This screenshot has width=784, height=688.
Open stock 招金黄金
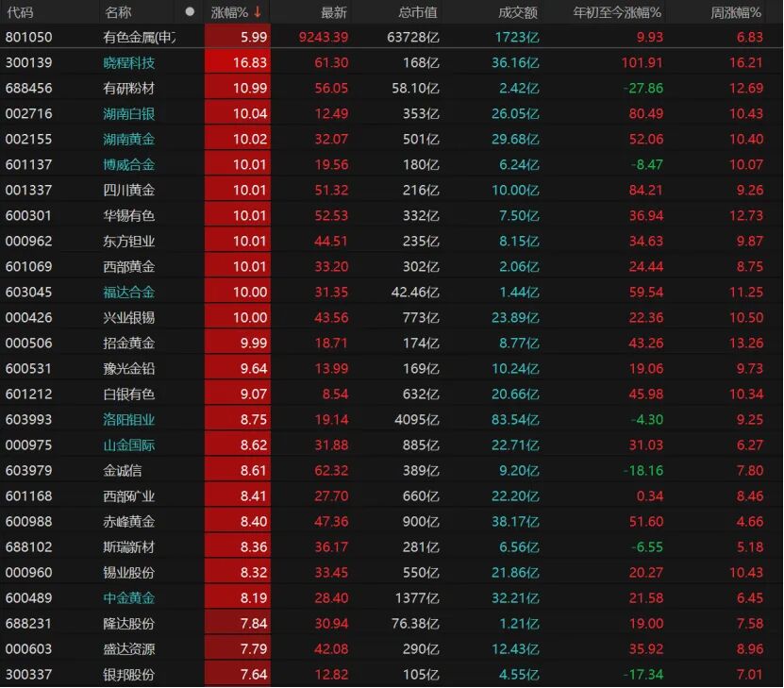[x=129, y=343]
